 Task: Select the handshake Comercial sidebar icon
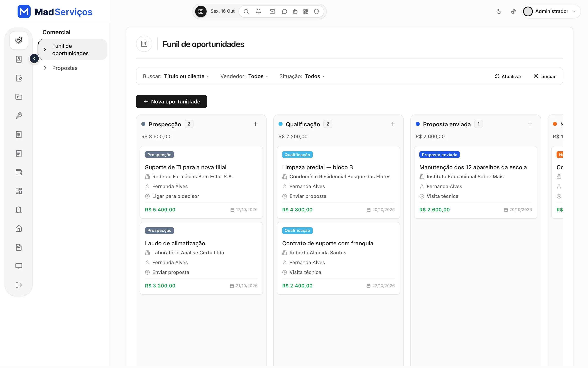coord(19,40)
